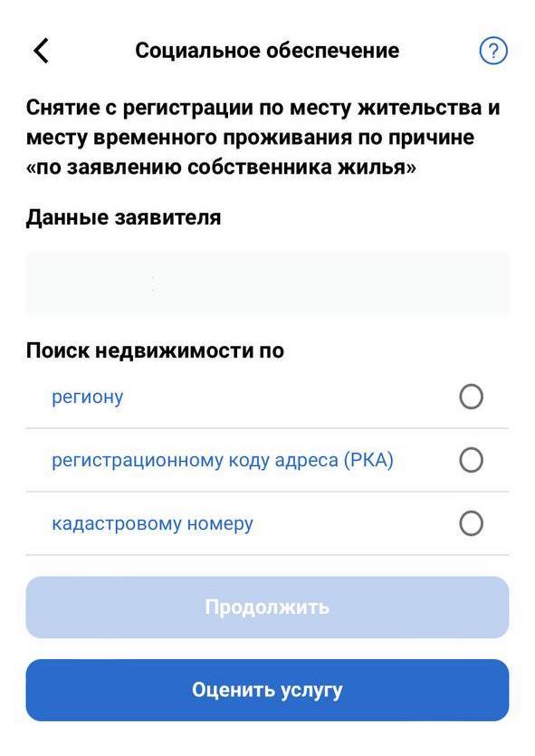Select the «кадастровому номеру» radio button
The width and height of the screenshot is (535, 756).
click(x=471, y=523)
